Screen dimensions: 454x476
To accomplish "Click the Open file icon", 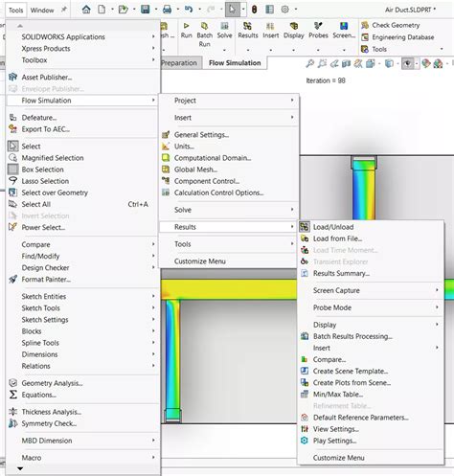I will tap(123, 10).
